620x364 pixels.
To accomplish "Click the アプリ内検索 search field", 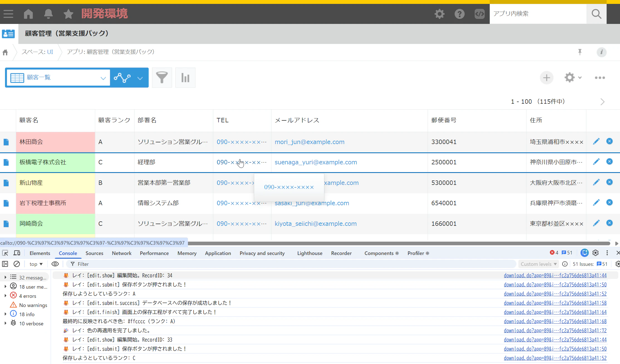I will pos(538,14).
